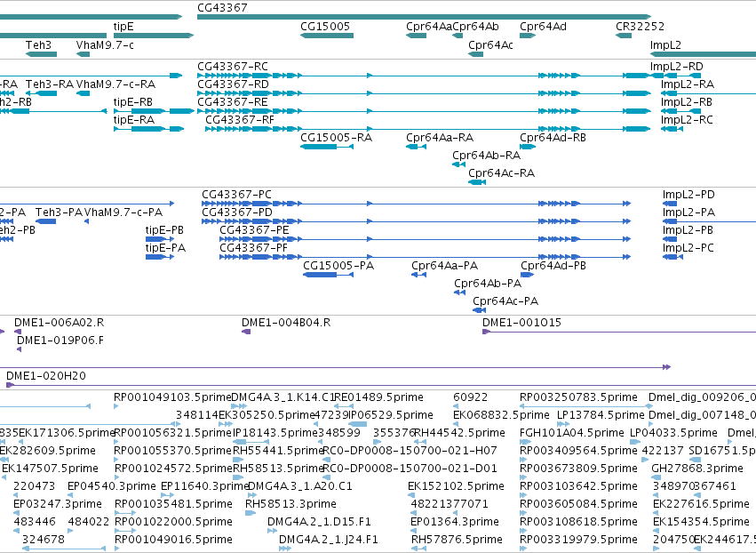
Task: Click the CG15005-RA transcript glyph
Action: (327, 147)
